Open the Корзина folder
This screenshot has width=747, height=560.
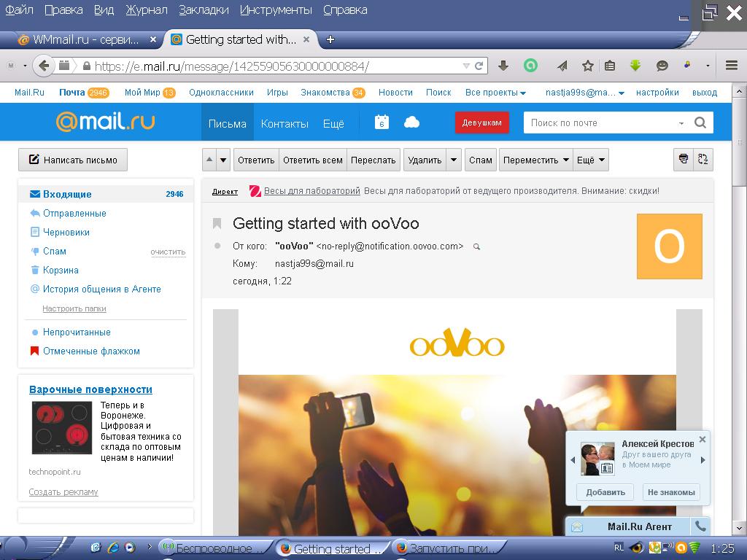[x=61, y=270]
